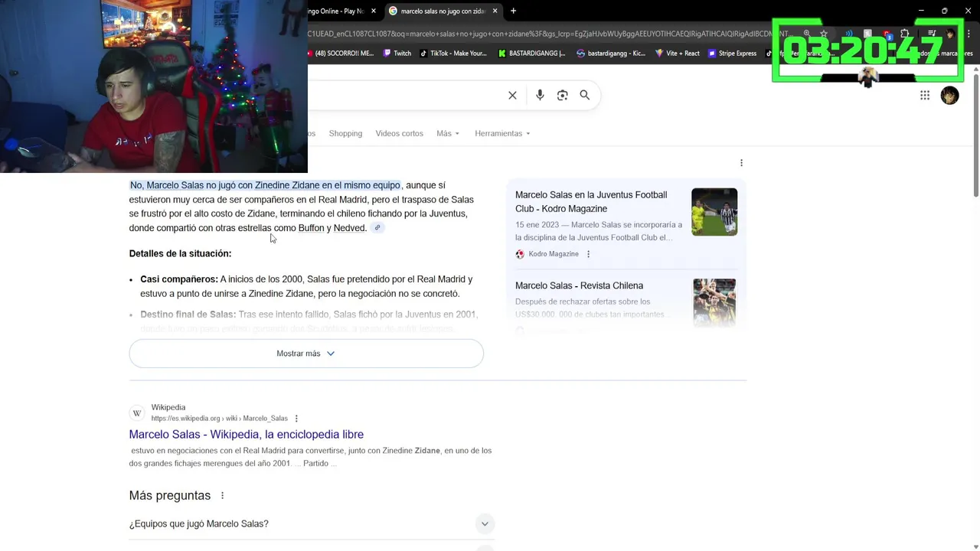
Task: Click highlighted text No, Marcelo Salas no jugó
Action: [265, 185]
